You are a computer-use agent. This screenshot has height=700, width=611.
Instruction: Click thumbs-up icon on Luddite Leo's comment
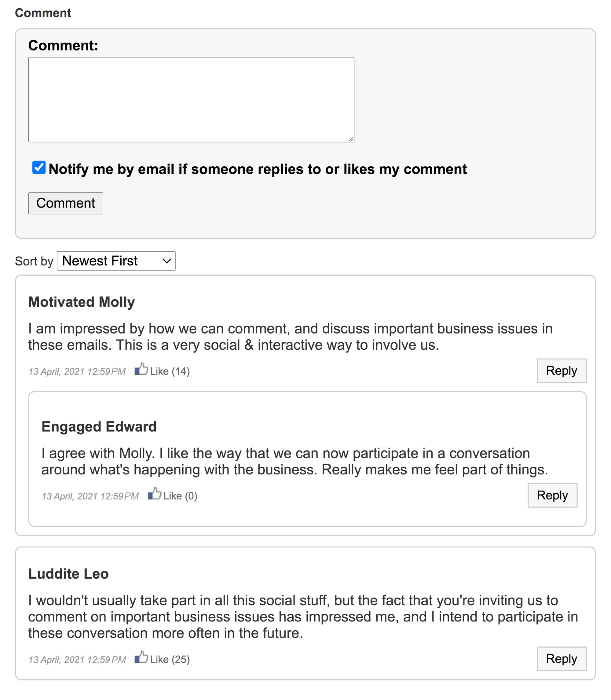click(141, 658)
